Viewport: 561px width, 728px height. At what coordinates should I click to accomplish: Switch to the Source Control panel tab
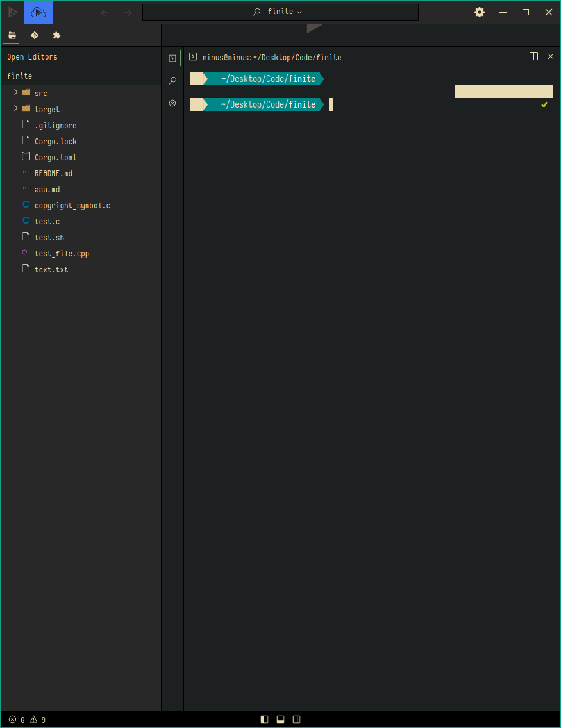click(x=35, y=35)
